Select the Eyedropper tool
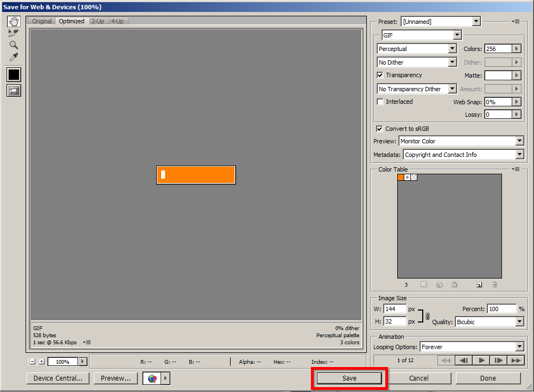The width and height of the screenshot is (534, 392). [14, 57]
